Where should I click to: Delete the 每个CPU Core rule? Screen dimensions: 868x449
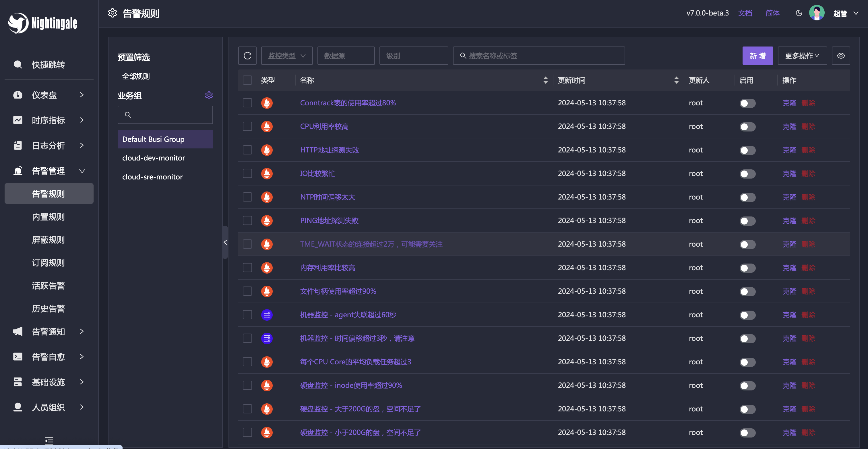point(808,362)
